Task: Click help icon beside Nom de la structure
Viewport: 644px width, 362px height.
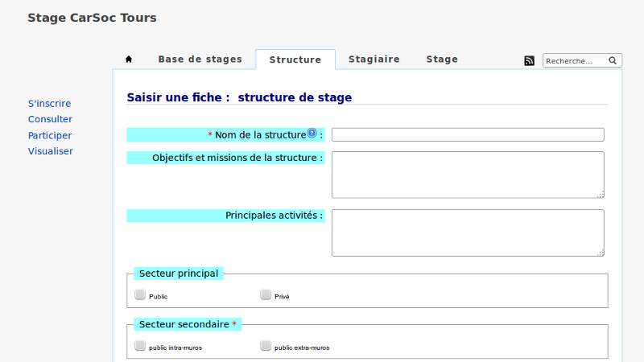Action: 312,134
